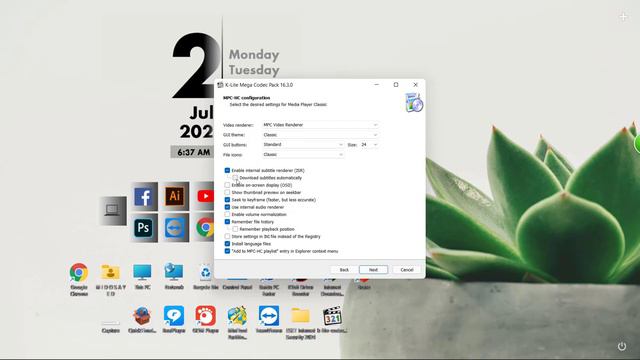Check Enable volume normalization
Viewport: 640px width, 360px height.
coord(227,214)
